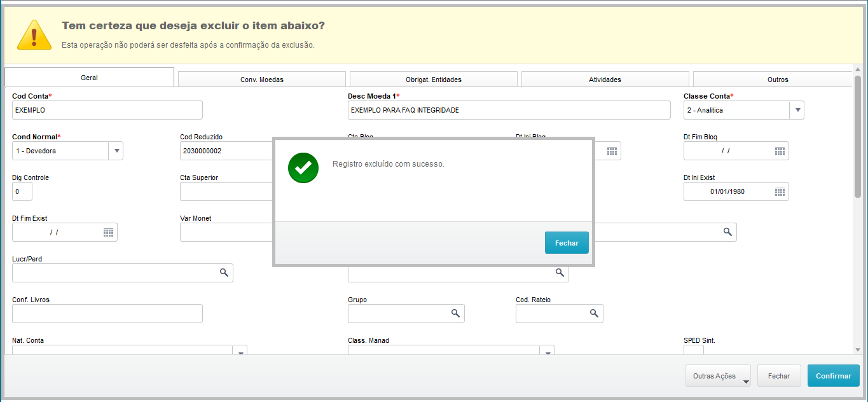
Task: Click the blue Confirmar button
Action: (x=833, y=376)
